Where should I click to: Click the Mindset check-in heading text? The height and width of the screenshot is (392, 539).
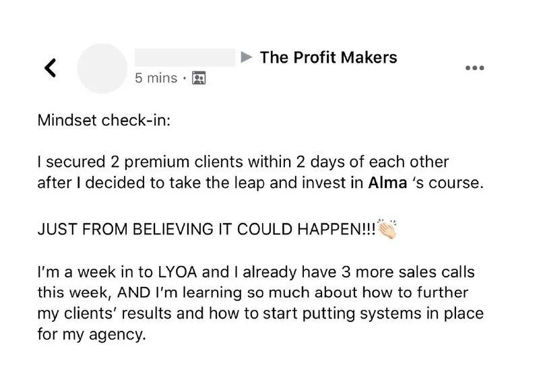pyautogui.click(x=104, y=121)
